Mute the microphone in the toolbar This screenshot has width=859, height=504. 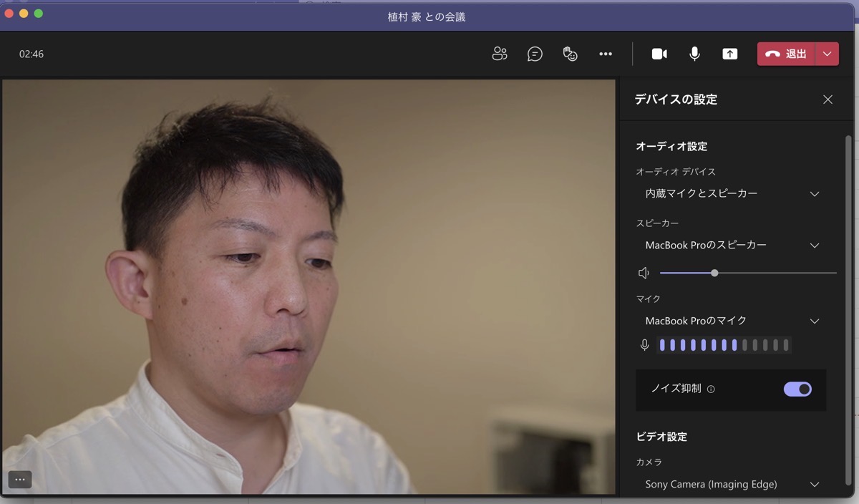click(694, 54)
